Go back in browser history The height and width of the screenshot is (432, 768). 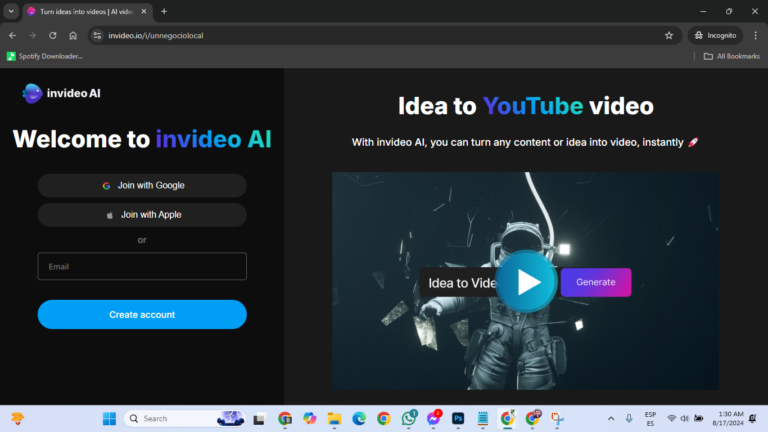(12, 35)
